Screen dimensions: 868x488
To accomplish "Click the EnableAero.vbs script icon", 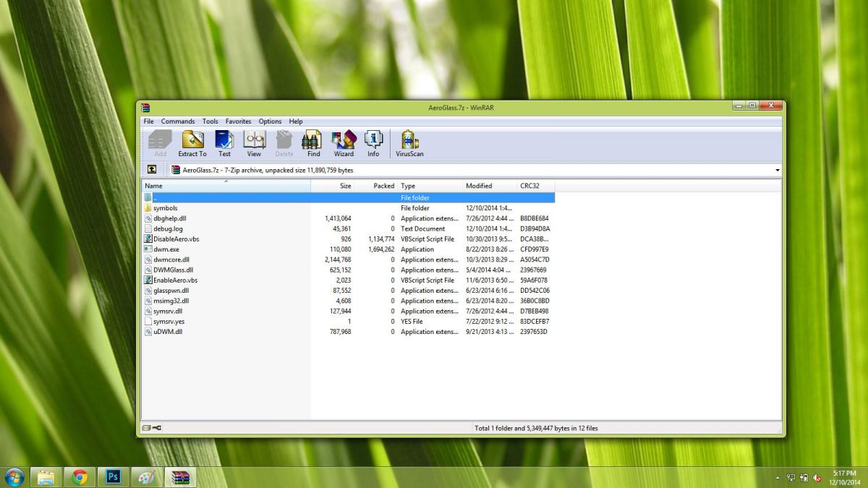I will coord(148,280).
